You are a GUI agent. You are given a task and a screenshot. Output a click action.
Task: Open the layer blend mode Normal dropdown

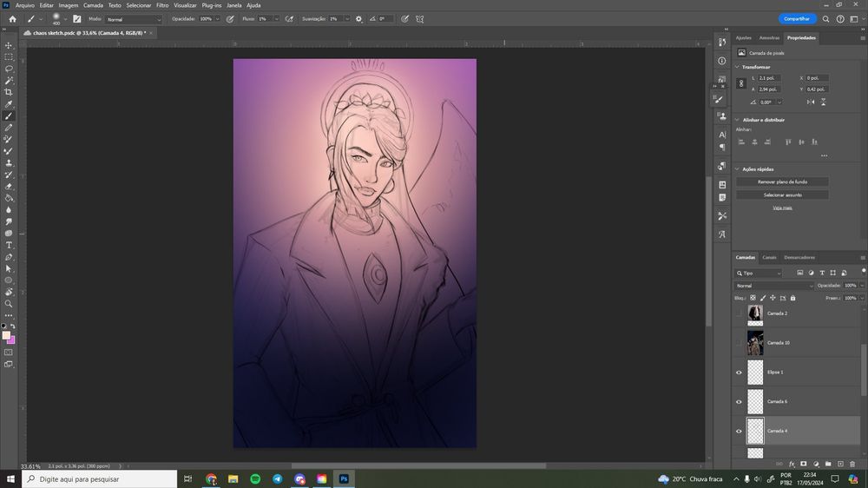[x=774, y=286]
